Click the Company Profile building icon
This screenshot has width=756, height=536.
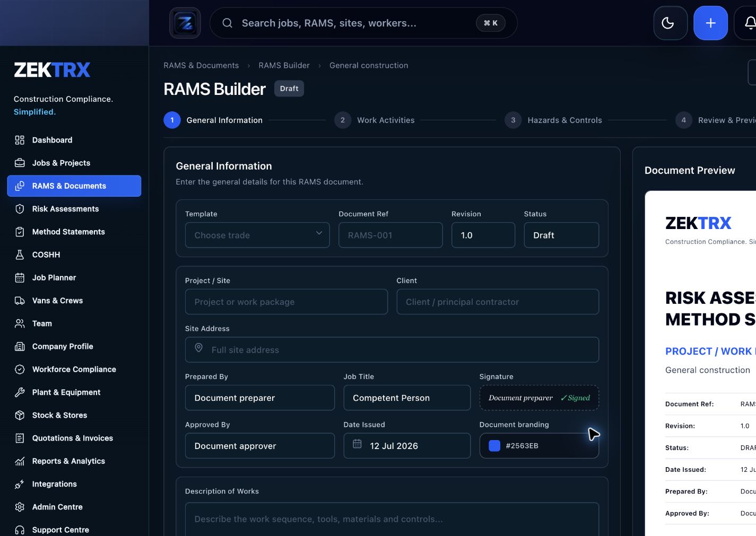20,346
